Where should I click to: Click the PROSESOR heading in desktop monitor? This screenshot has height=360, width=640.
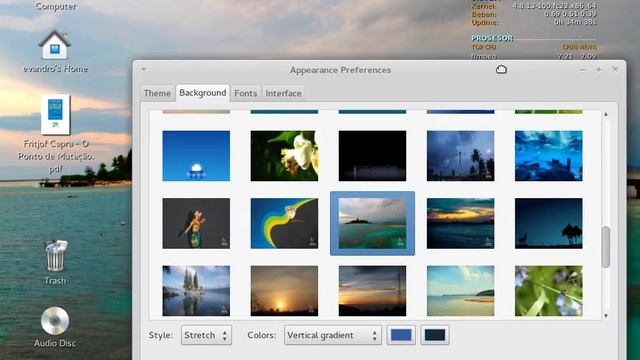[x=492, y=38]
